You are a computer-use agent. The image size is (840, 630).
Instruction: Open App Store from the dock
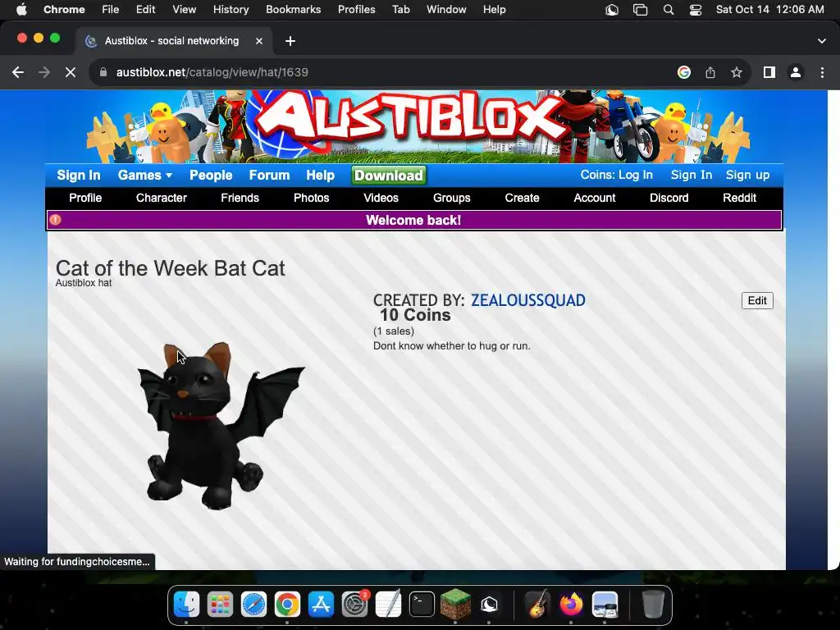coord(321,605)
